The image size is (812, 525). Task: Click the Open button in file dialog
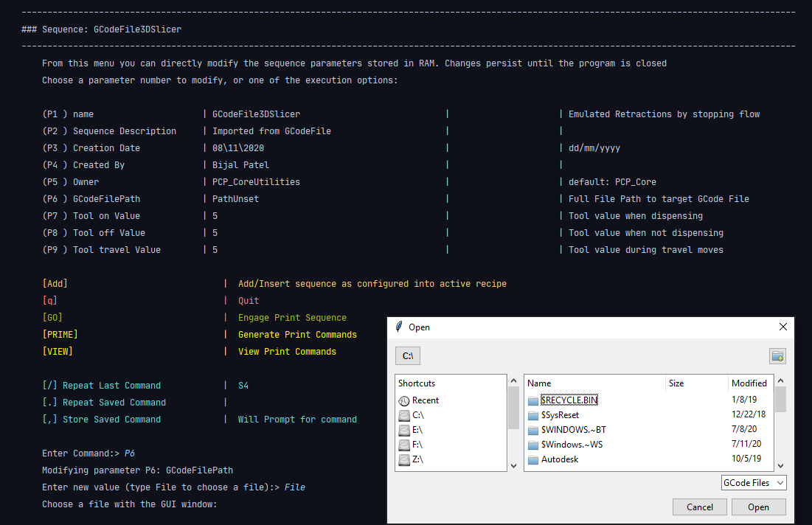759,507
